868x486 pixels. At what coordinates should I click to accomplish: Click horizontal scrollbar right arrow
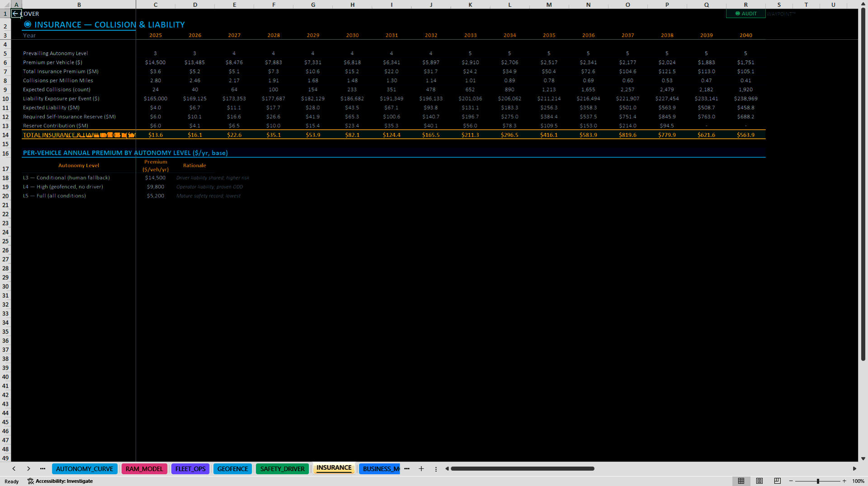pyautogui.click(x=854, y=469)
